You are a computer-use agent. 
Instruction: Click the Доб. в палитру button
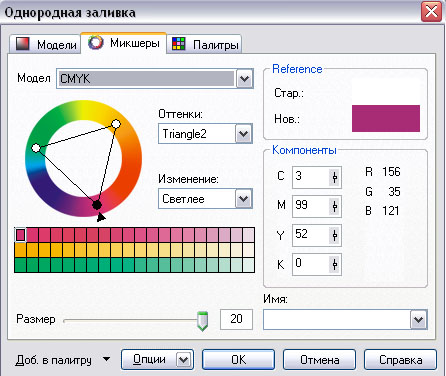tap(53, 360)
